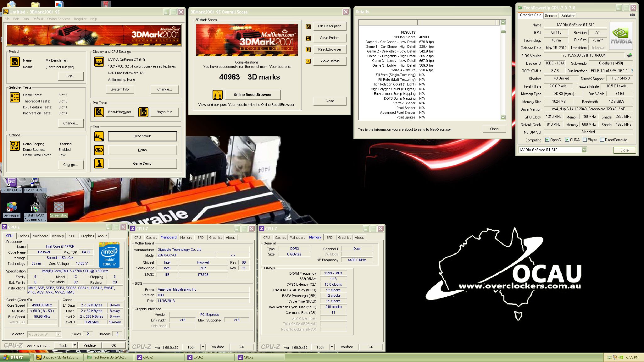Viewport: 644px width, 362px height.
Task: Click the BIOS save chip icon in GPU-Z
Action: point(629,55)
